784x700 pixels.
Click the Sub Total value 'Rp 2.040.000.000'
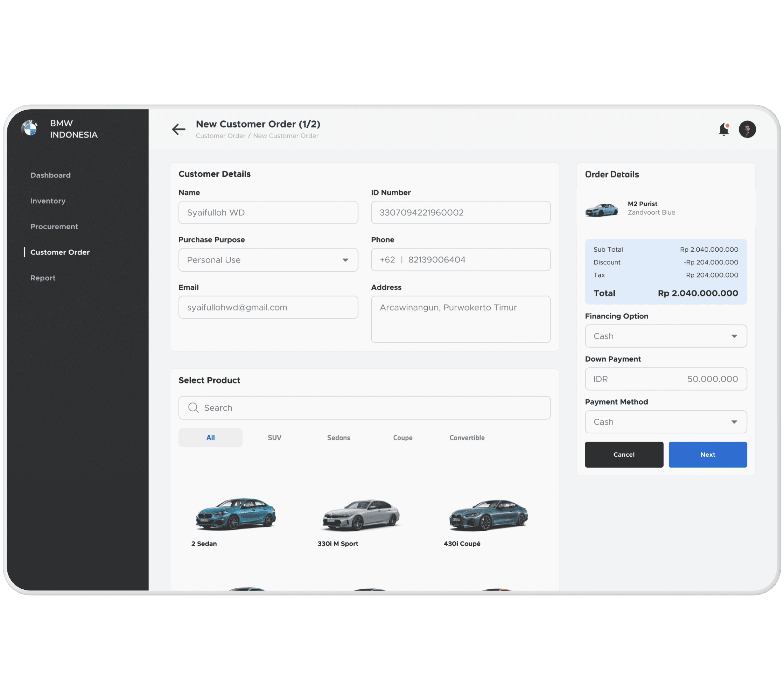(709, 249)
